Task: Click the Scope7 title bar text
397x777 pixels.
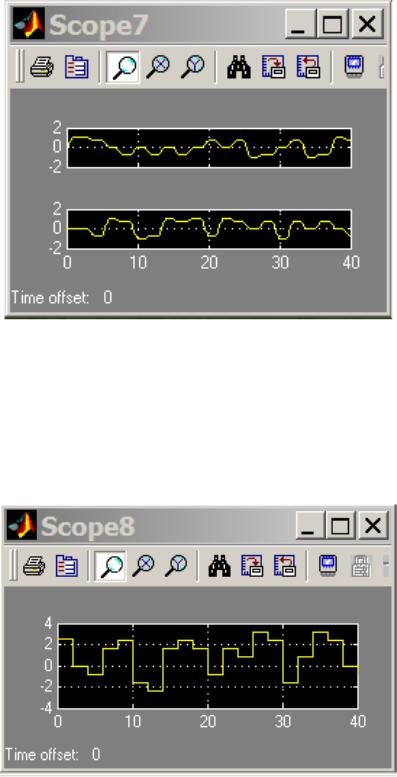Action: [99, 25]
